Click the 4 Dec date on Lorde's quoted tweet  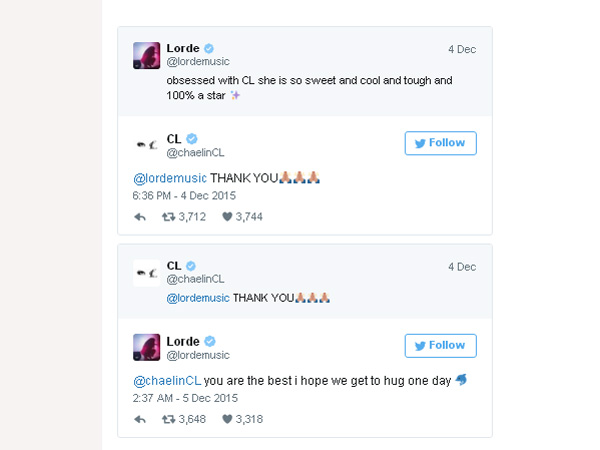pos(462,49)
